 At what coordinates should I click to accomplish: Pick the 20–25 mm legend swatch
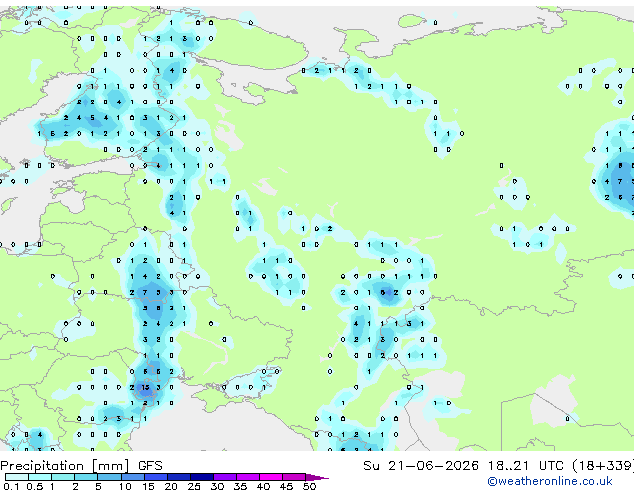pyautogui.click(x=178, y=477)
